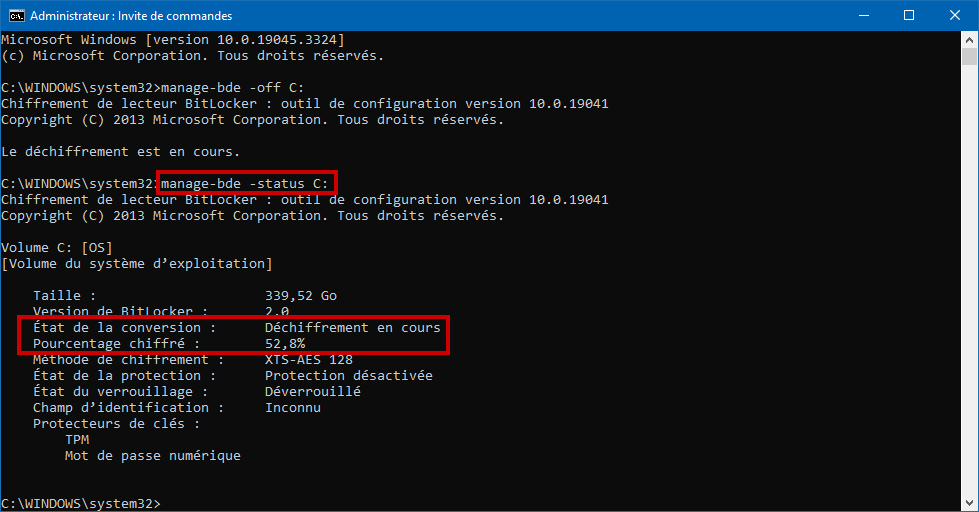The height and width of the screenshot is (512, 979).
Task: Click the scrollbar up arrow
Action: (x=969, y=40)
